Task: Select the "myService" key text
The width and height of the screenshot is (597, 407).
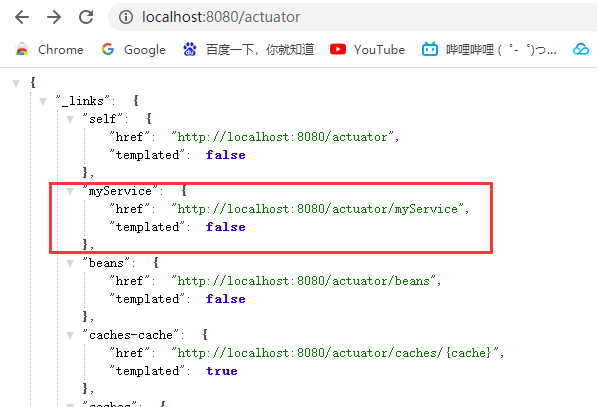Action: [x=120, y=191]
